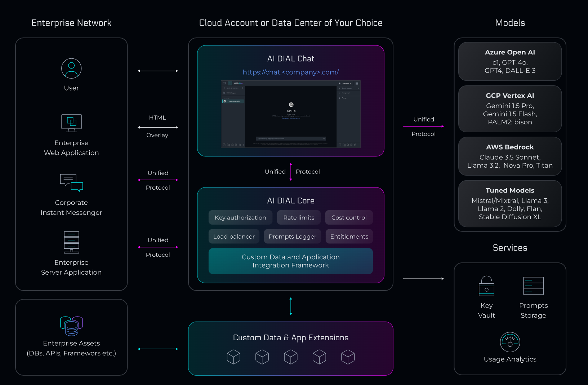Viewport: 588px width, 385px height.
Task: Select the Enterprise Server Application icon
Action: click(71, 242)
